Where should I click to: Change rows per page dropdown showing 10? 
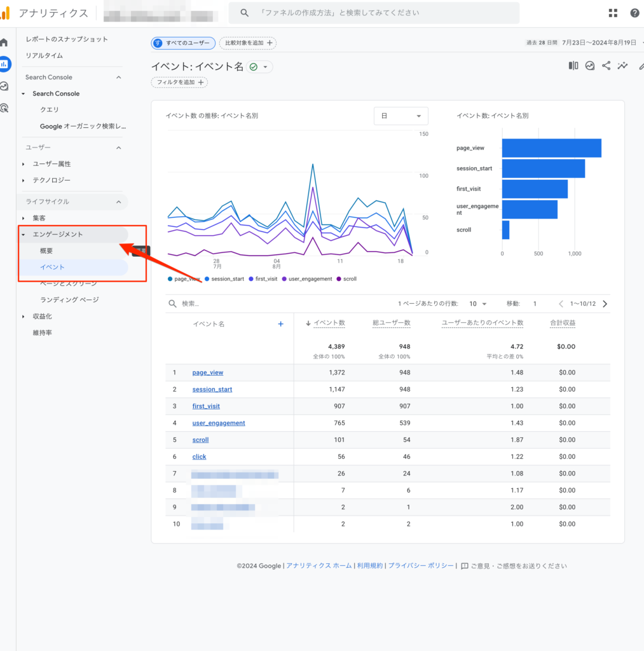coord(477,304)
